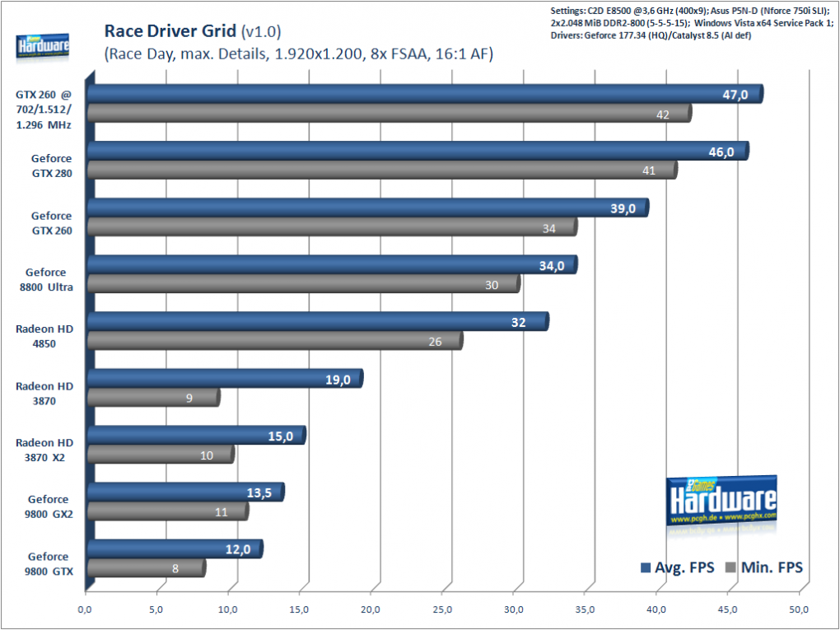The height and width of the screenshot is (630, 840).
Task: Select the 13,5 blue bar for 9800 GX2
Action: click(x=186, y=492)
